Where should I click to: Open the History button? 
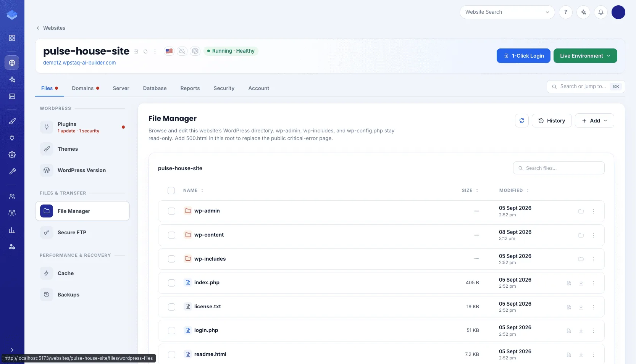552,121
